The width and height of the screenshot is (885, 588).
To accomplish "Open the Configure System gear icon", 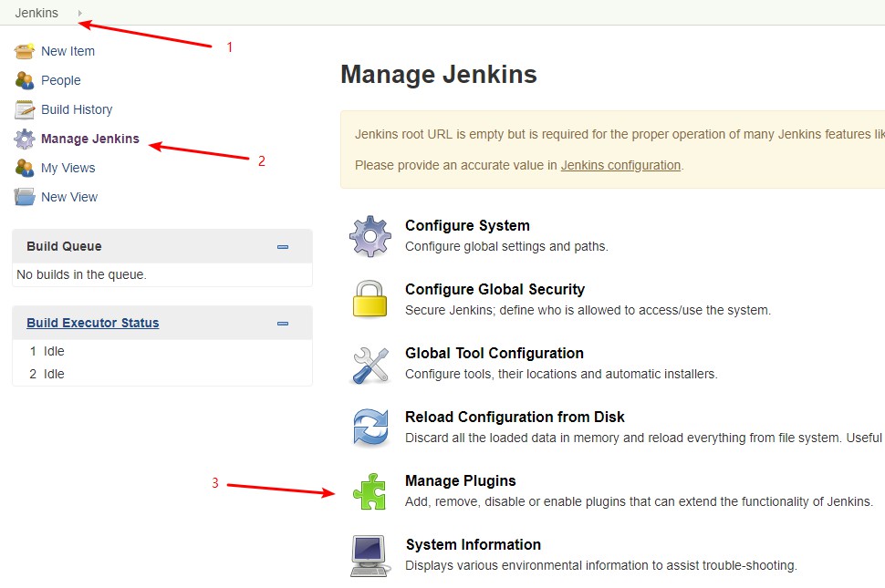I will 370,236.
